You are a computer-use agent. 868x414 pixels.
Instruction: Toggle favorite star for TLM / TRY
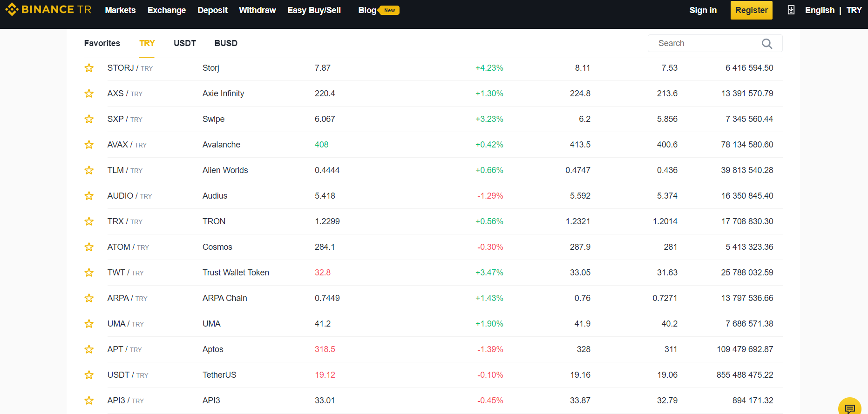pyautogui.click(x=89, y=170)
